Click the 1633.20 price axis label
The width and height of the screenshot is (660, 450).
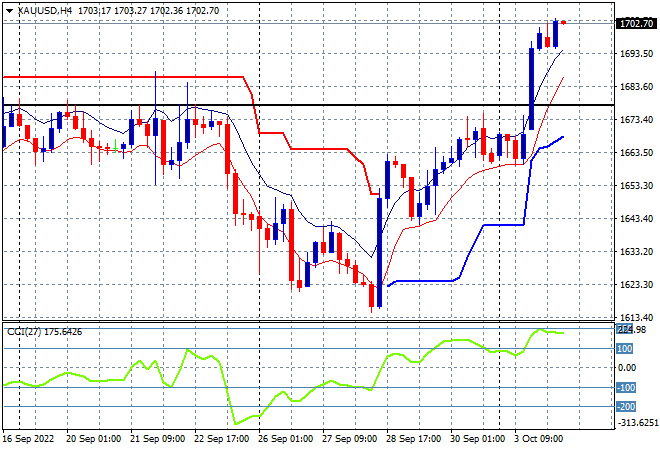[x=636, y=251]
